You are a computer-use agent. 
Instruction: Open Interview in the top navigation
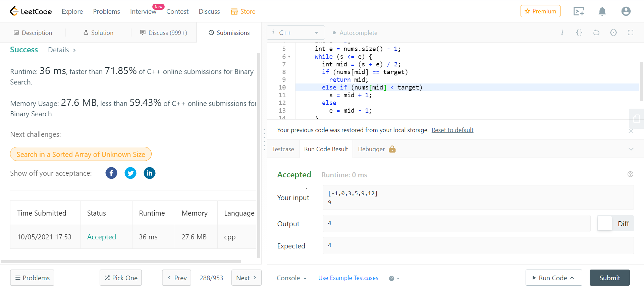pos(143,11)
